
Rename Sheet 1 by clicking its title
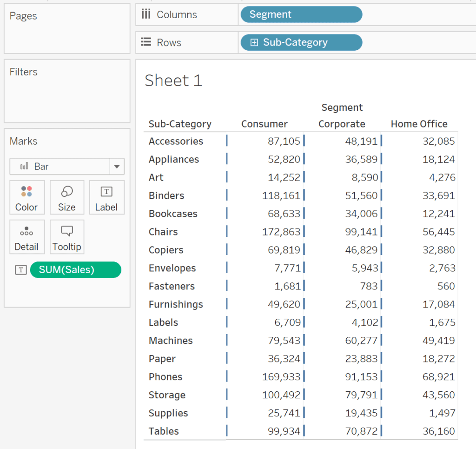(x=174, y=80)
